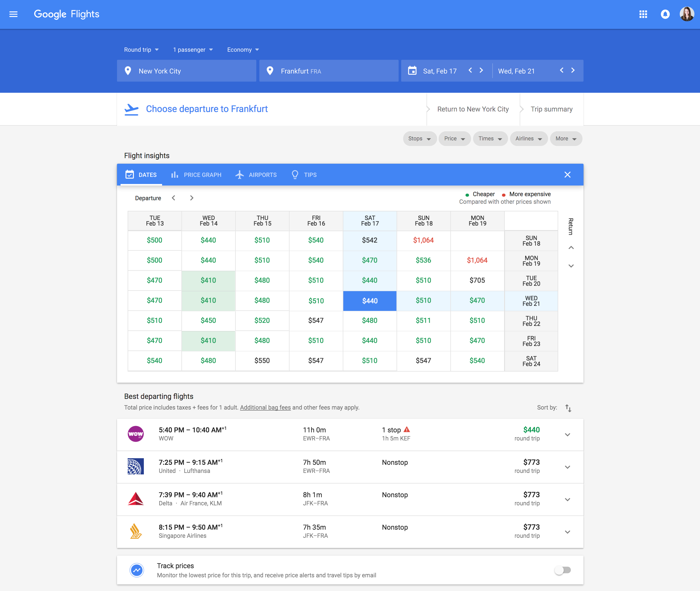This screenshot has height=591, width=700.
Task: Open the notifications bell
Action: (x=665, y=14)
